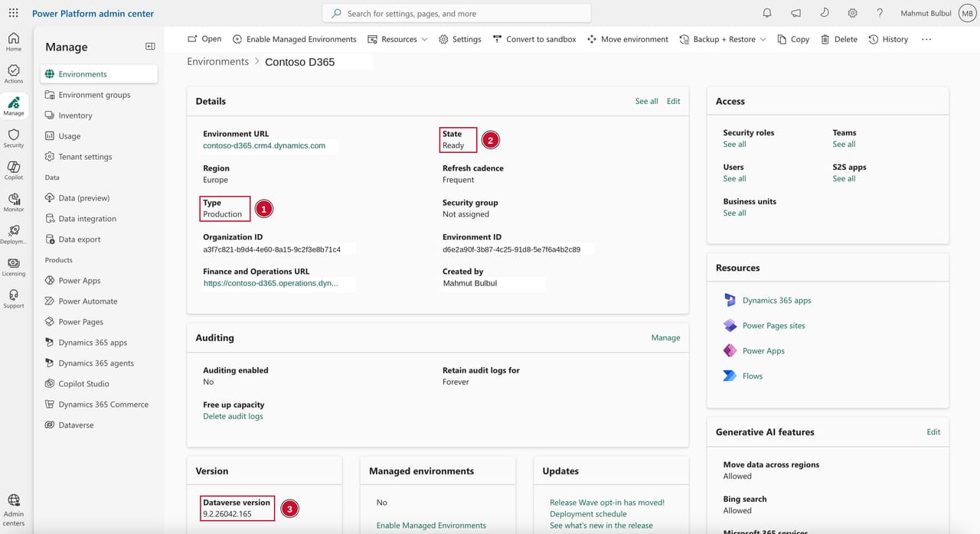Click See all under S2S apps

pyautogui.click(x=844, y=178)
